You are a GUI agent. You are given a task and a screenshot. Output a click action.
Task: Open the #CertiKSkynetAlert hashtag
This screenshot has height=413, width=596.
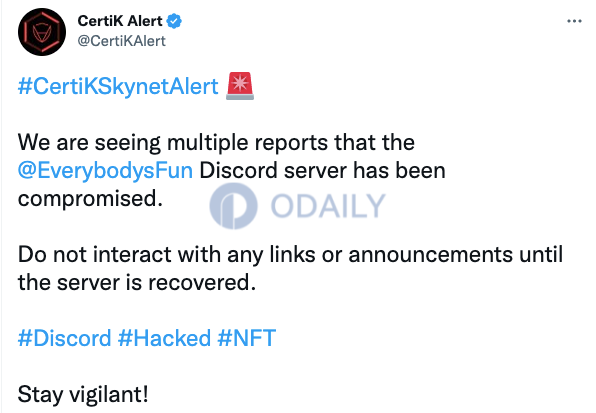(x=118, y=87)
